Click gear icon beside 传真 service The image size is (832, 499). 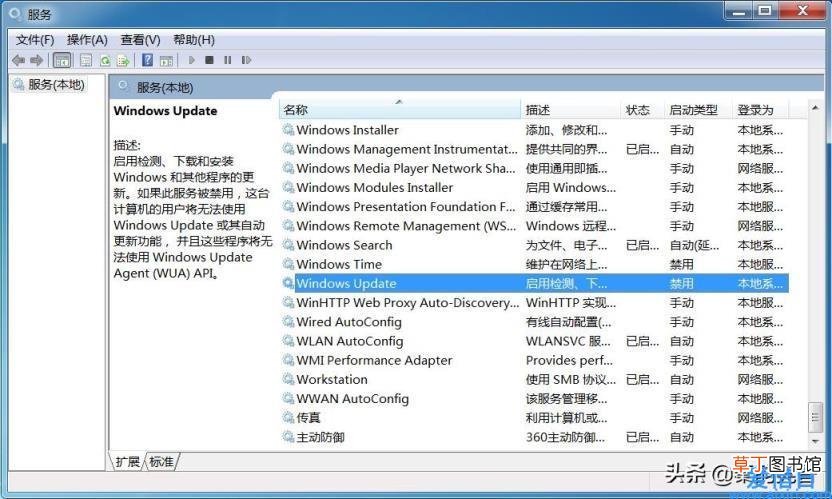(x=288, y=417)
